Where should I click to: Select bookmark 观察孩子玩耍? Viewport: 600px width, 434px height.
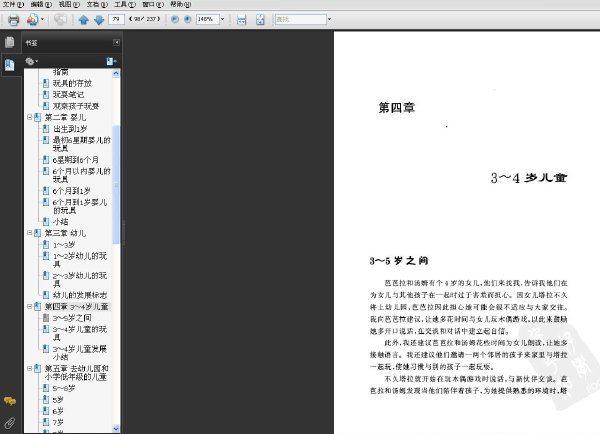tap(76, 106)
